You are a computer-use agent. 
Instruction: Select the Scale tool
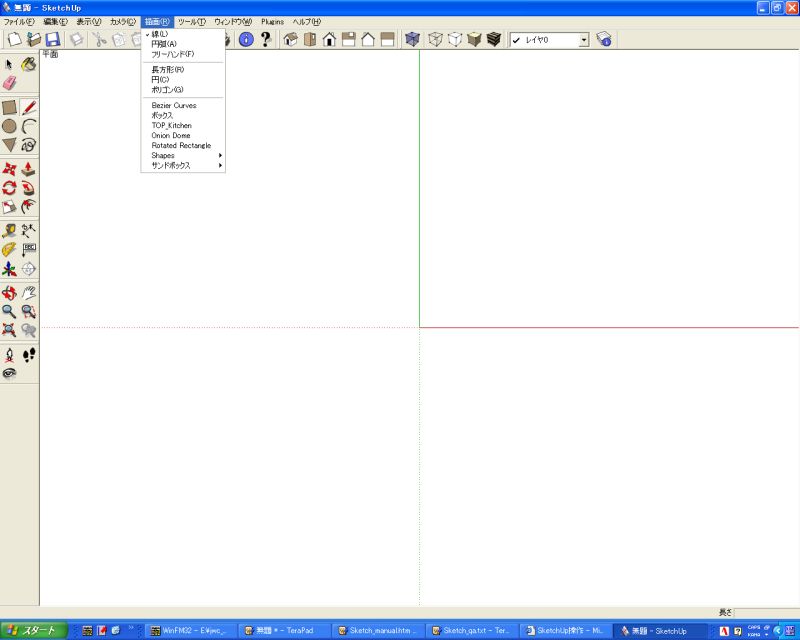pyautogui.click(x=9, y=207)
